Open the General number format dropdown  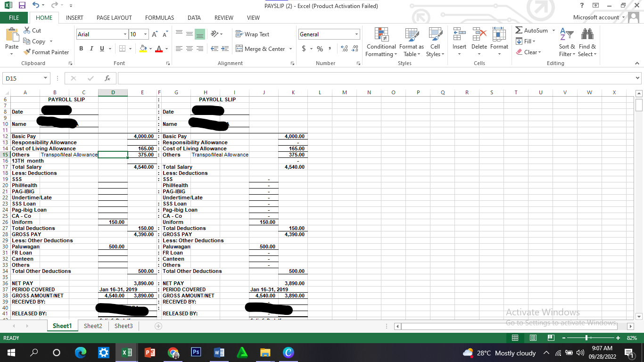click(x=357, y=34)
